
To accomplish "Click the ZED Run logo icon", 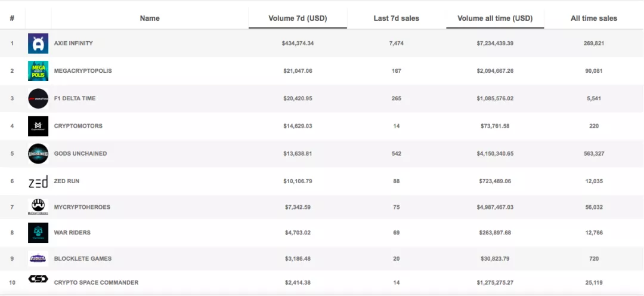I will click(38, 181).
